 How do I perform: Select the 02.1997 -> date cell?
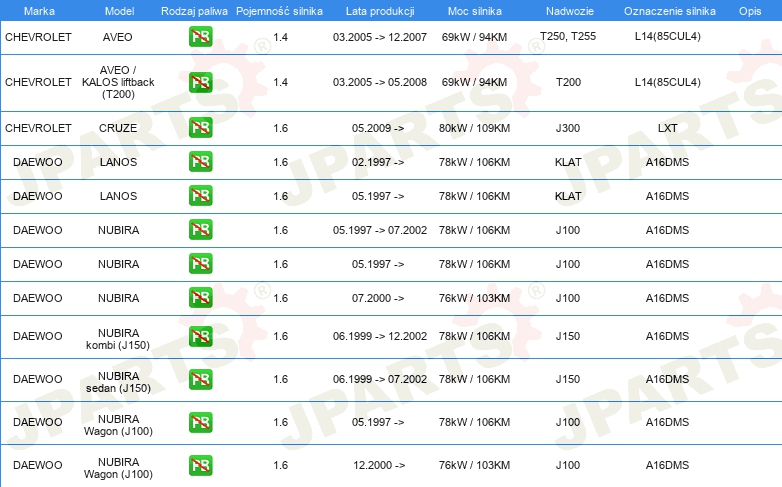tap(378, 162)
